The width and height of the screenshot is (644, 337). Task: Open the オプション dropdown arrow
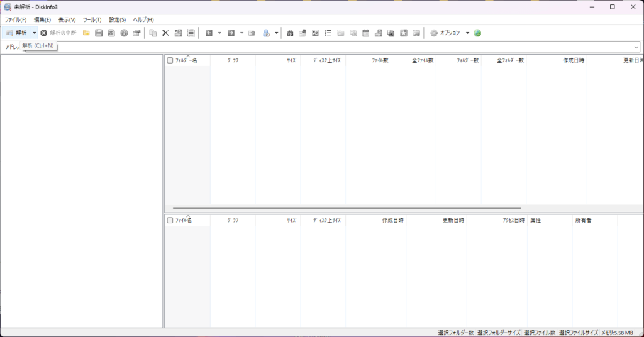point(467,33)
